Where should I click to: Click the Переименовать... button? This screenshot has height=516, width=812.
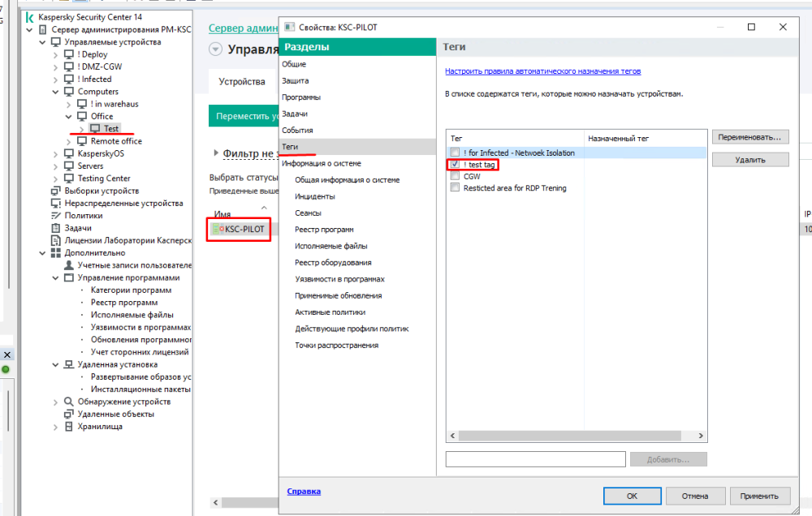[750, 137]
